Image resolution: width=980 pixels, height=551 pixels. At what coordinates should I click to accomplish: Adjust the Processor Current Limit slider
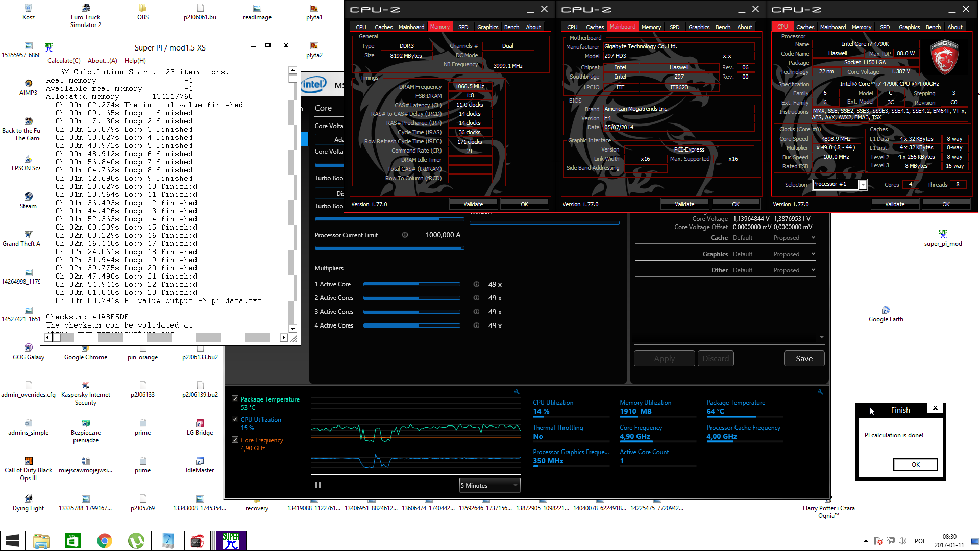pos(389,248)
